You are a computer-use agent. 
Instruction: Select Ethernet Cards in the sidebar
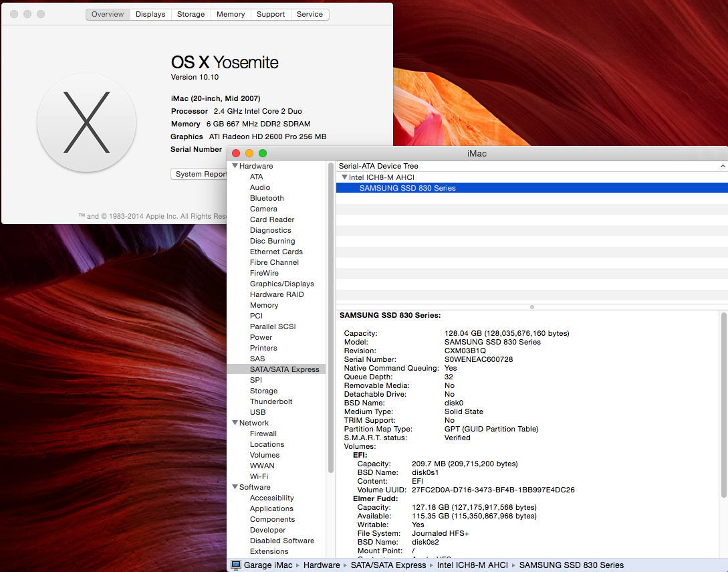276,252
